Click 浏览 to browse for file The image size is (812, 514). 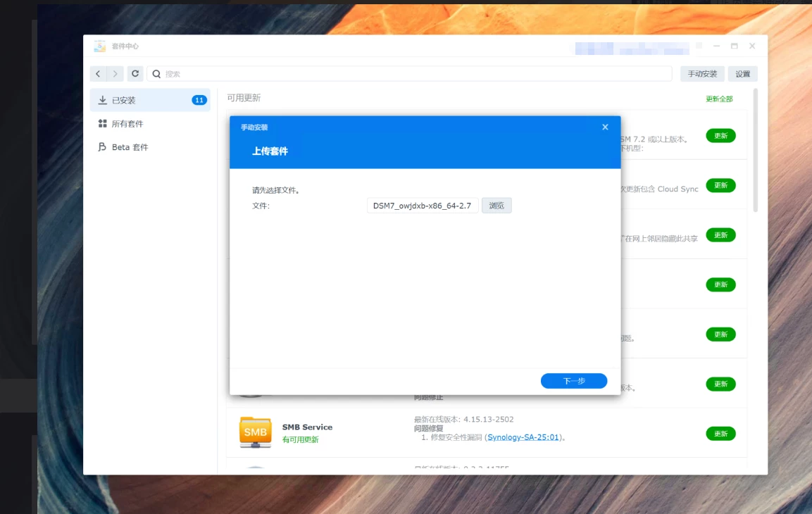click(496, 206)
